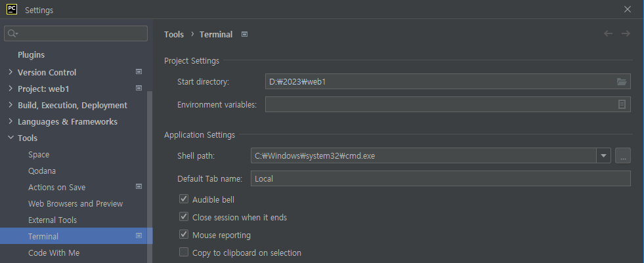Expand the Project: web1 tree node
The image size is (644, 263).
pyautogui.click(x=11, y=89)
